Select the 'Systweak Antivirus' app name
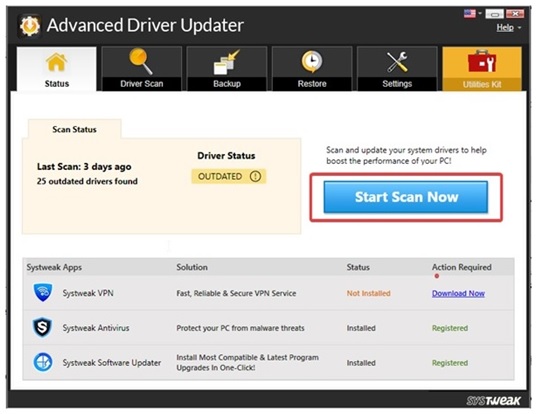Image resolution: width=537 pixels, height=414 pixels. pos(96,328)
